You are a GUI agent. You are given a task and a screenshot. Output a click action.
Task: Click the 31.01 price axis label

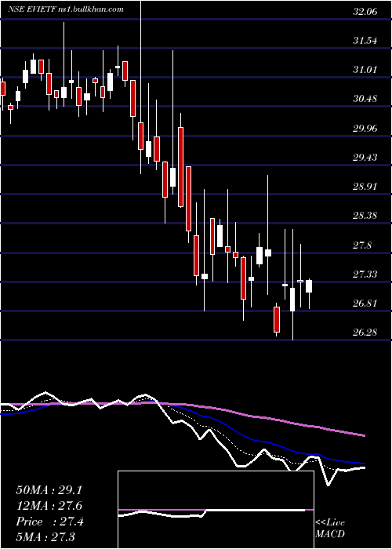click(365, 70)
